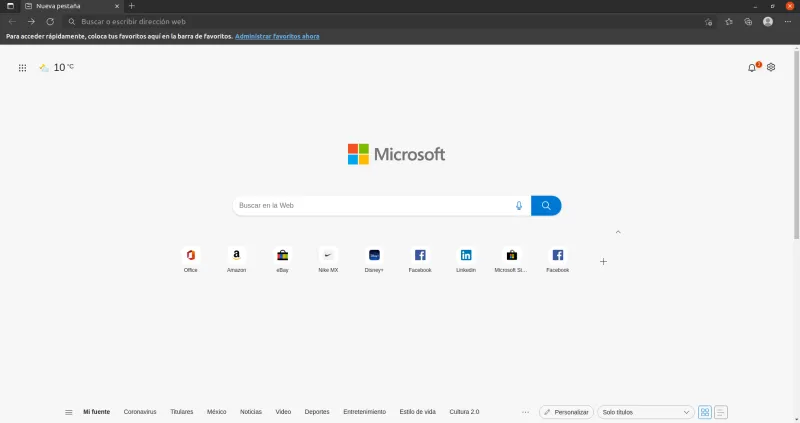Open the Disney+ quick link

coord(374,260)
